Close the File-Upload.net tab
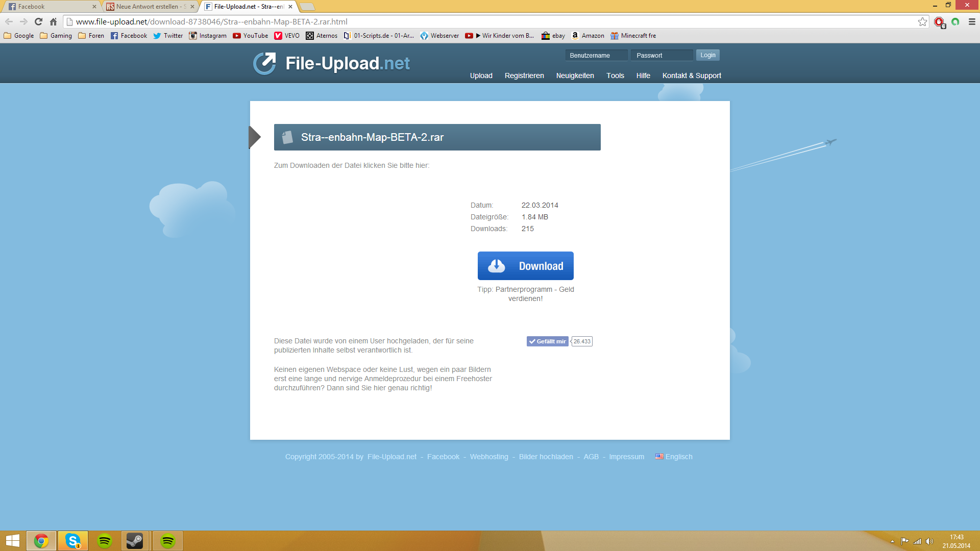Screen dimensions: 980x551 pos(290,7)
